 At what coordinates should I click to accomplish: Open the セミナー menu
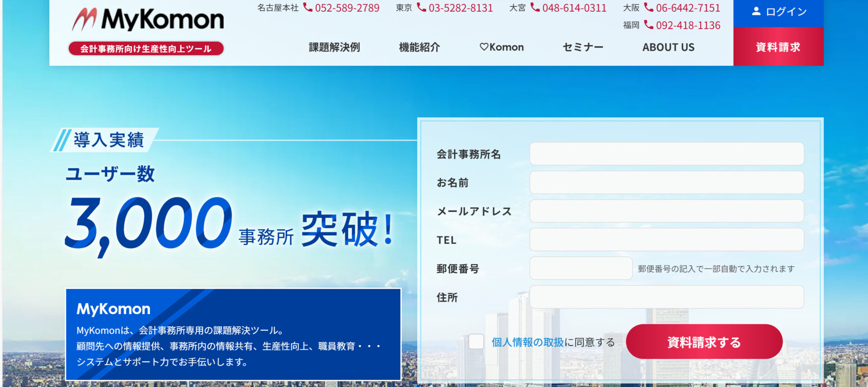(x=583, y=47)
